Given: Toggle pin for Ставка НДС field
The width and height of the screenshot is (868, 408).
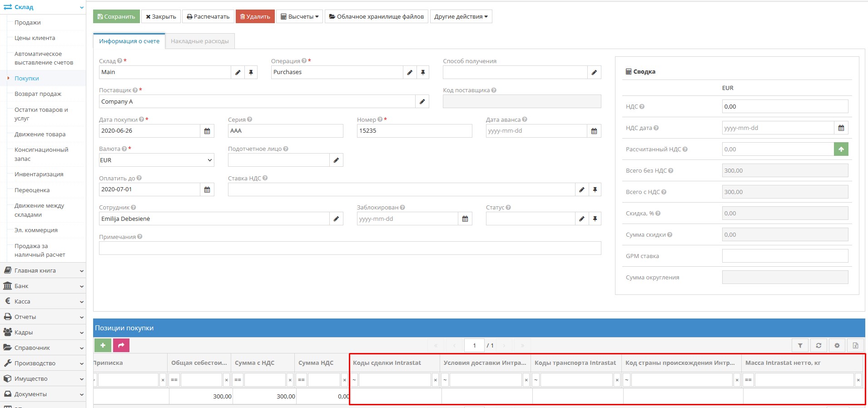Looking at the screenshot, I should pyautogui.click(x=595, y=189).
